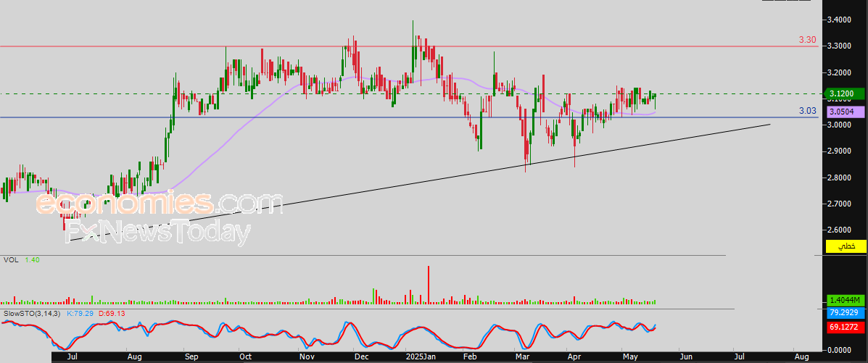
Task: Click the green 3.1200 current price tag
Action: (844, 94)
